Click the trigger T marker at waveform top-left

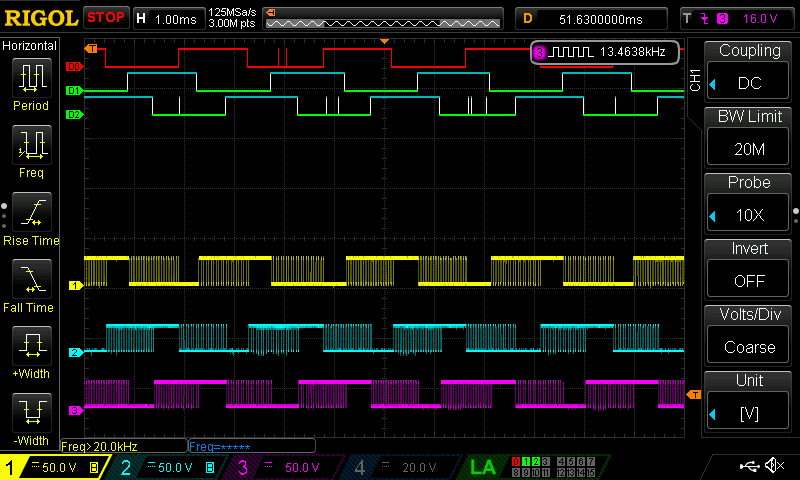coord(91,48)
